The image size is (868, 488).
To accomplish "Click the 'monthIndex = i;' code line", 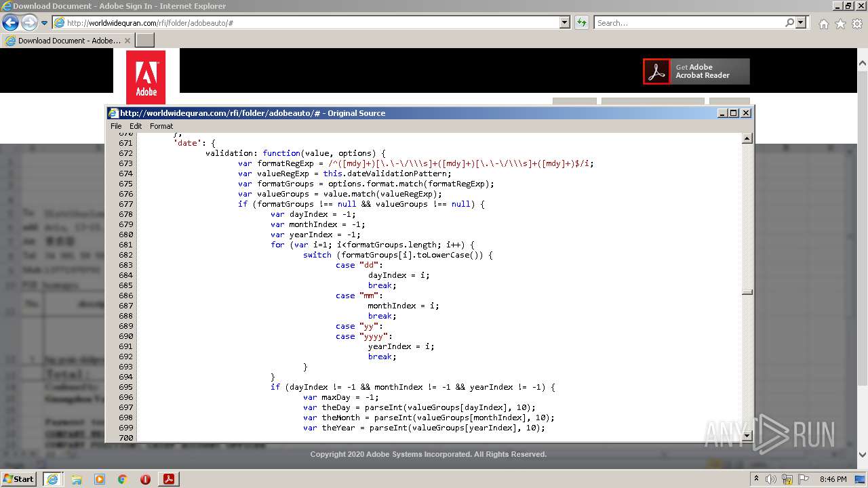I will [x=403, y=306].
